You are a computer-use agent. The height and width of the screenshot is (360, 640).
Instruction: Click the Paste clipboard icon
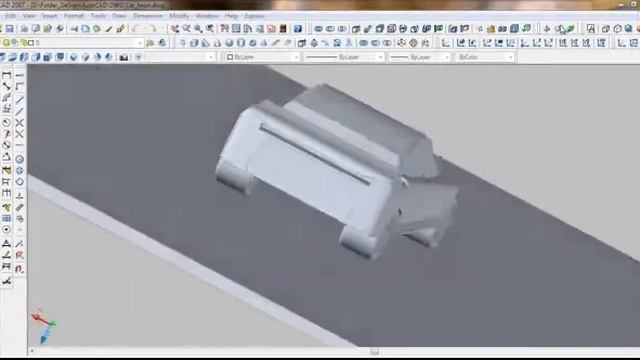[97, 29]
